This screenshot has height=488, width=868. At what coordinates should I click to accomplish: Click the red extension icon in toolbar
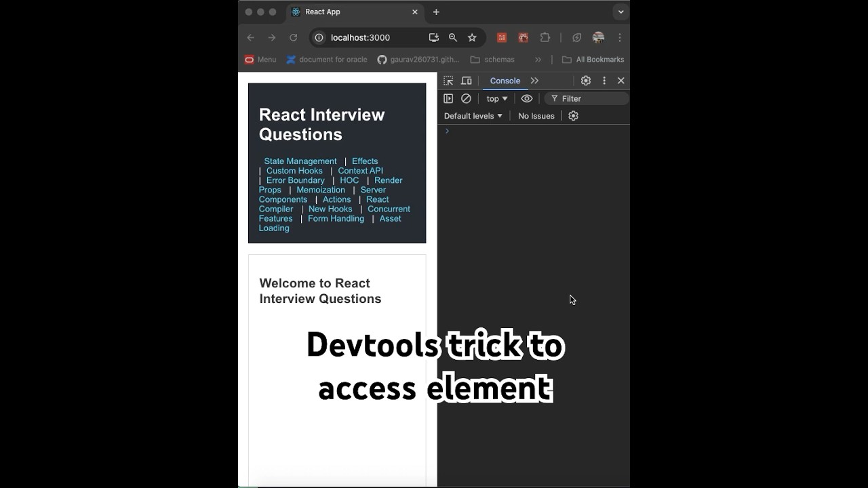502,38
